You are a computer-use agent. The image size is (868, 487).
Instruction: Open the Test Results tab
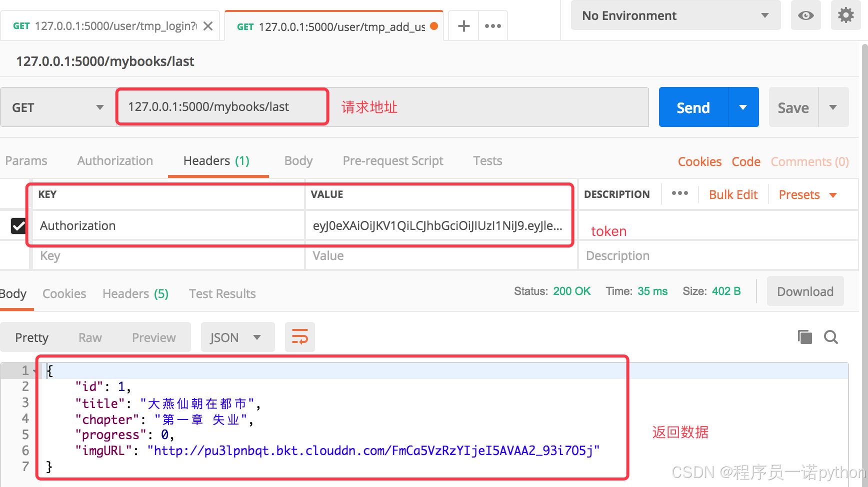pyautogui.click(x=222, y=294)
